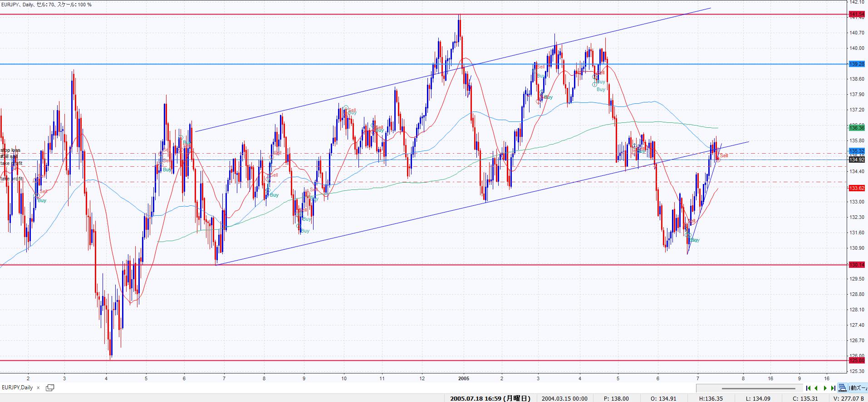The image size is (868, 402).
Task: Click the latest Sell signal marker
Action: click(x=723, y=155)
